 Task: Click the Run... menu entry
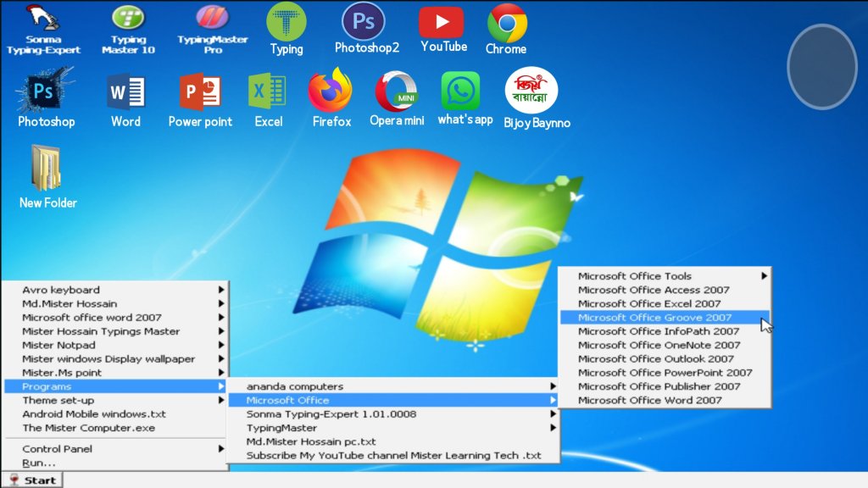click(38, 463)
